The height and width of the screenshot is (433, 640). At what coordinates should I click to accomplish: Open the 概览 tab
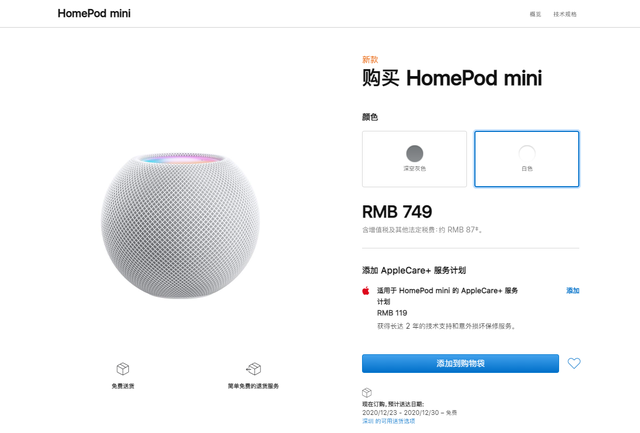(535, 14)
